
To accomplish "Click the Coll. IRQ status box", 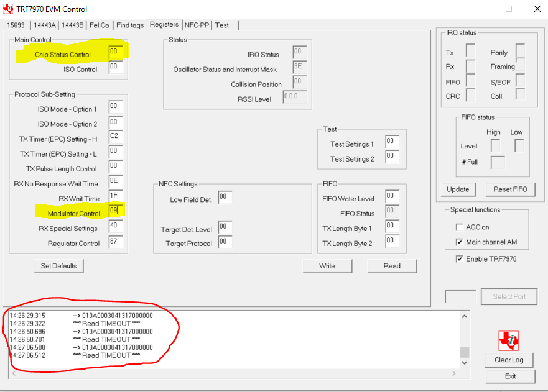I will point(520,94).
